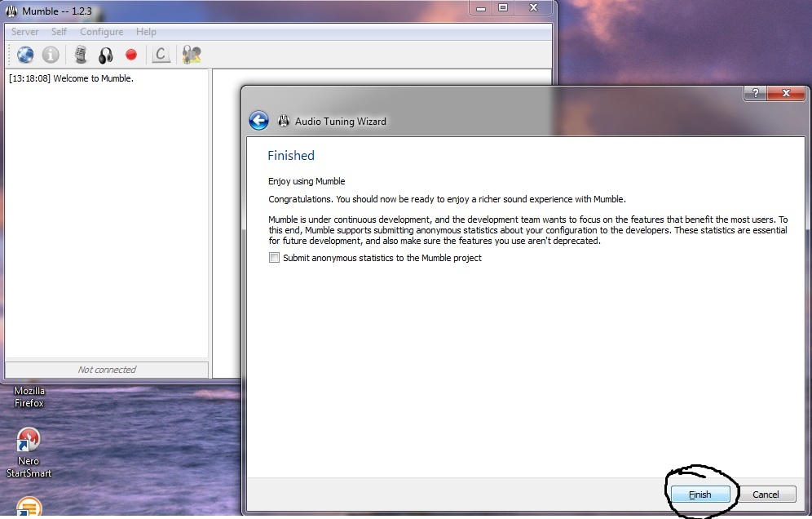Click the Not connected status text
The width and height of the screenshot is (812, 519).
[x=107, y=370]
